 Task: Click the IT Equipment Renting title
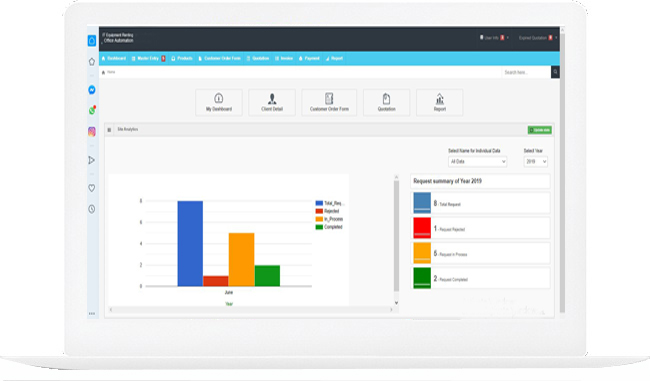118,35
